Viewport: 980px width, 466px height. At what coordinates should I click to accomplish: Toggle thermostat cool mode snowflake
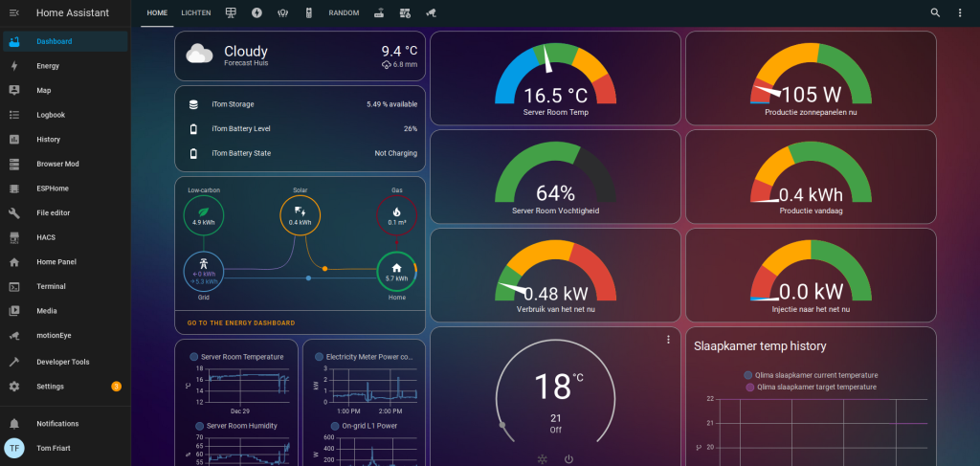tap(542, 458)
